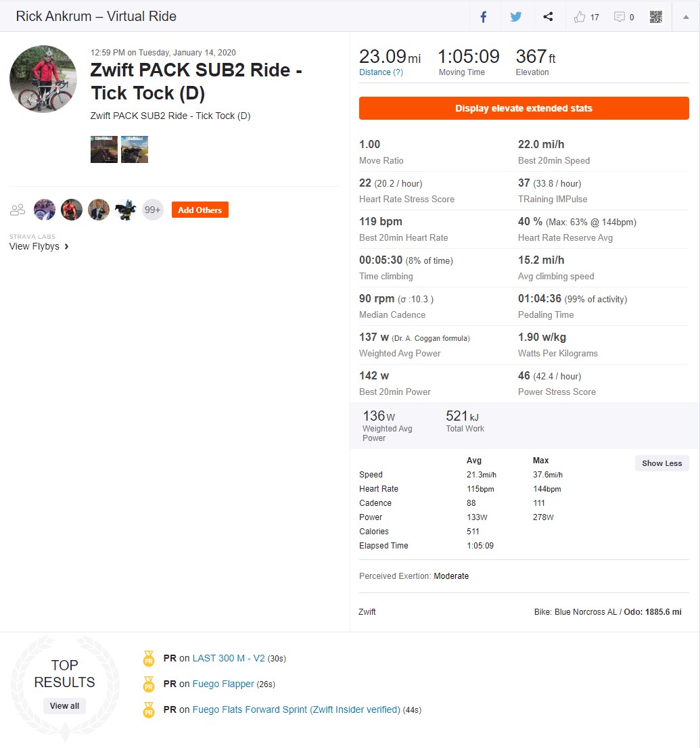Share activity on Facebook
The height and width of the screenshot is (748, 700).
pyautogui.click(x=484, y=17)
